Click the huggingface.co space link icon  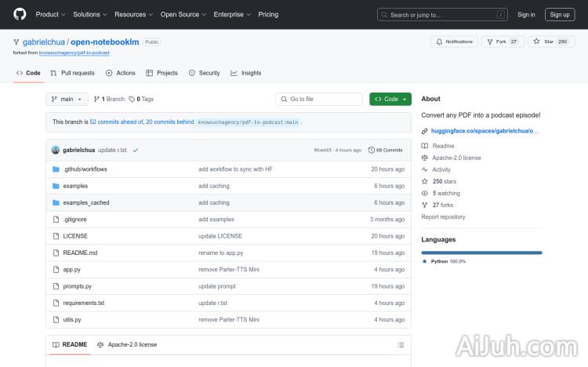(x=425, y=131)
